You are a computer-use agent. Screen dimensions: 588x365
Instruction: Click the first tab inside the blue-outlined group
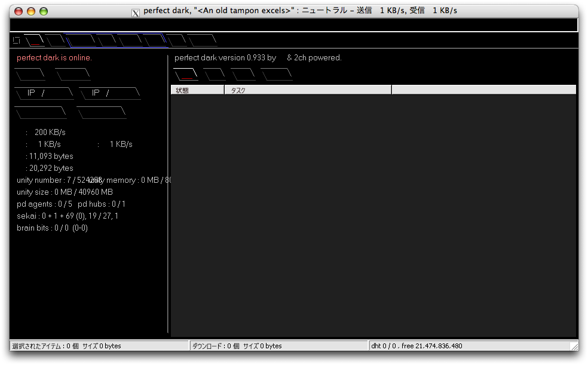click(81, 40)
